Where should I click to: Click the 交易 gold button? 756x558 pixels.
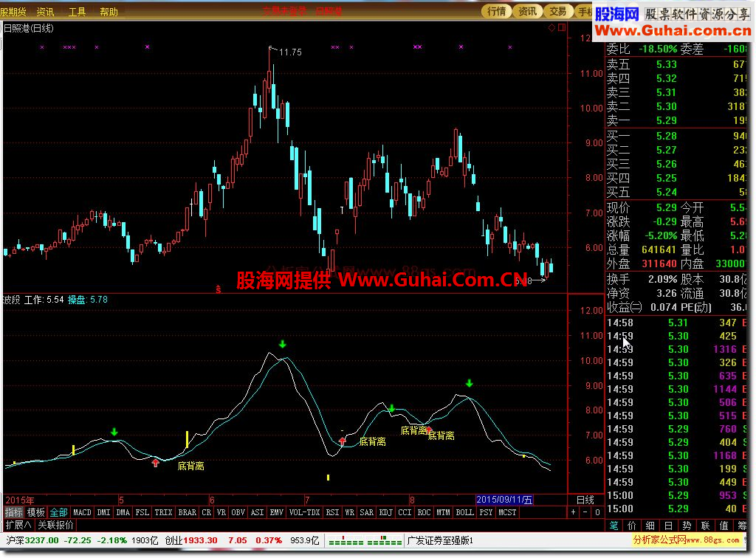pyautogui.click(x=558, y=11)
